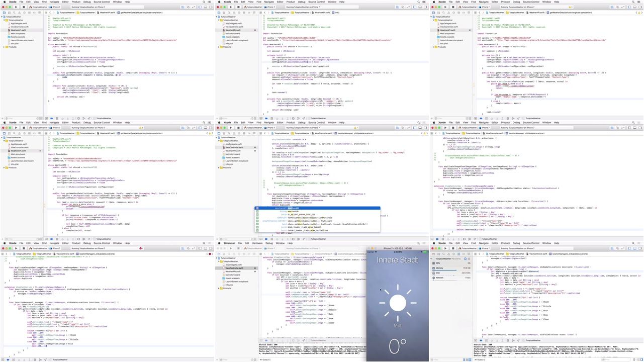Viewport: 644px width, 362px height.
Task: Open iPhone 7 device selector in top-left toolbar
Action: pyautogui.click(x=55, y=7)
